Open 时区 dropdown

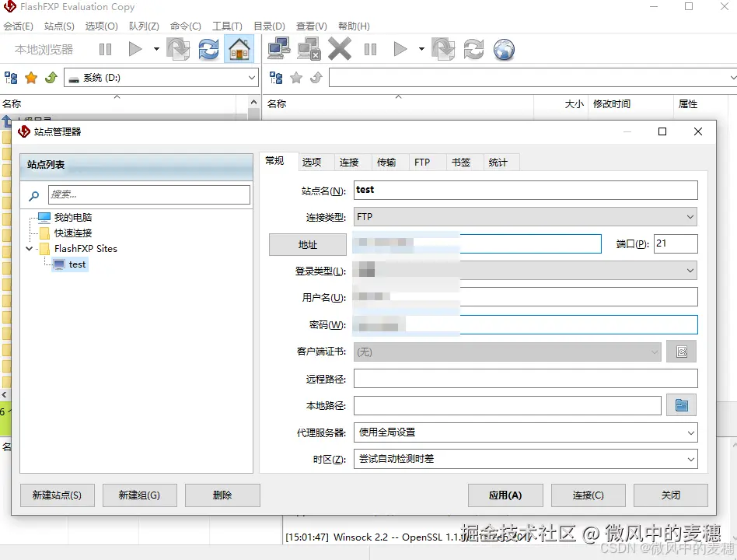pos(526,459)
